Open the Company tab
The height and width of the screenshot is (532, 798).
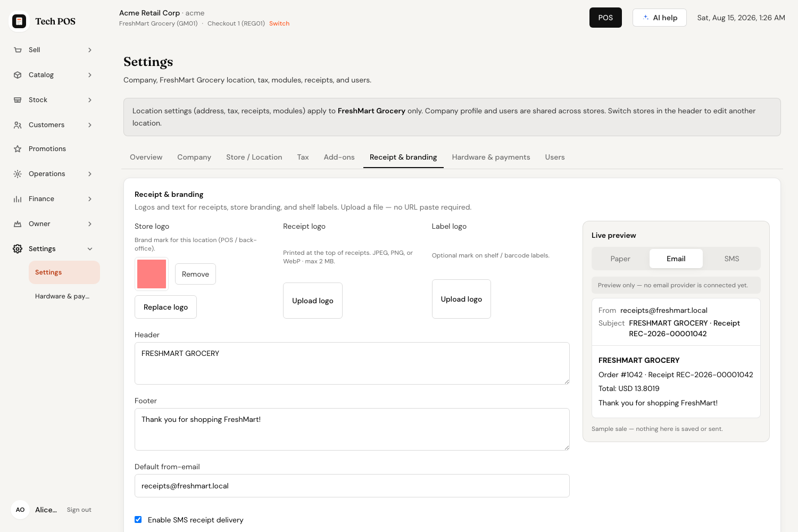194,157
